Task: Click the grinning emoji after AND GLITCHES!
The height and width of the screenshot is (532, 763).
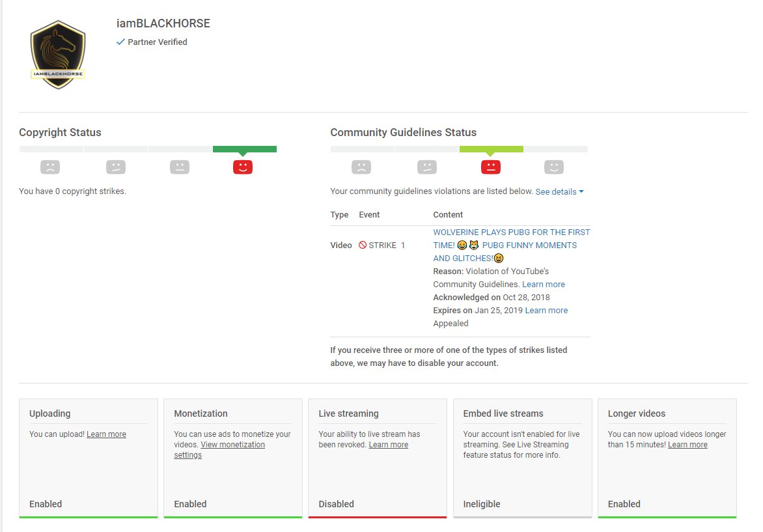Action: click(498, 259)
